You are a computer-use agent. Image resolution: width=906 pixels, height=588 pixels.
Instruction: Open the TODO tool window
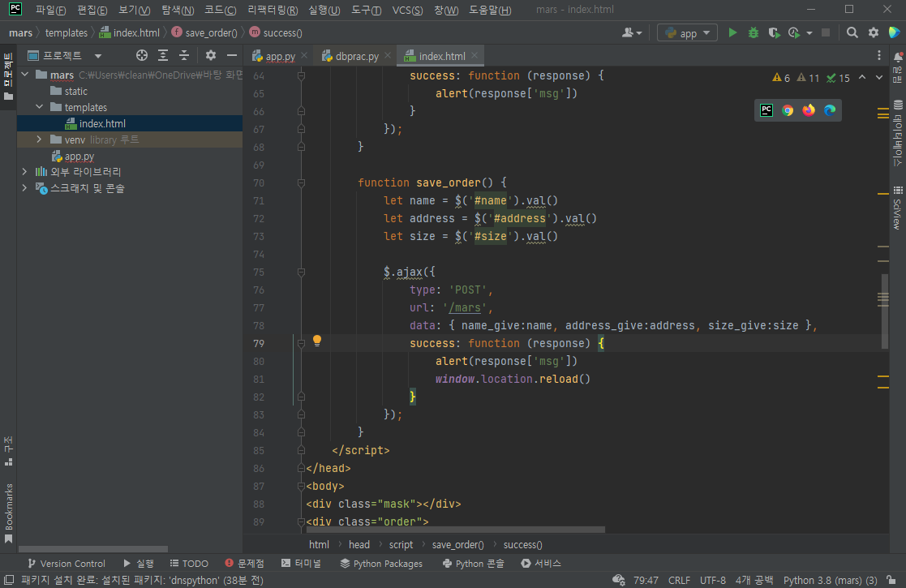[x=189, y=563]
